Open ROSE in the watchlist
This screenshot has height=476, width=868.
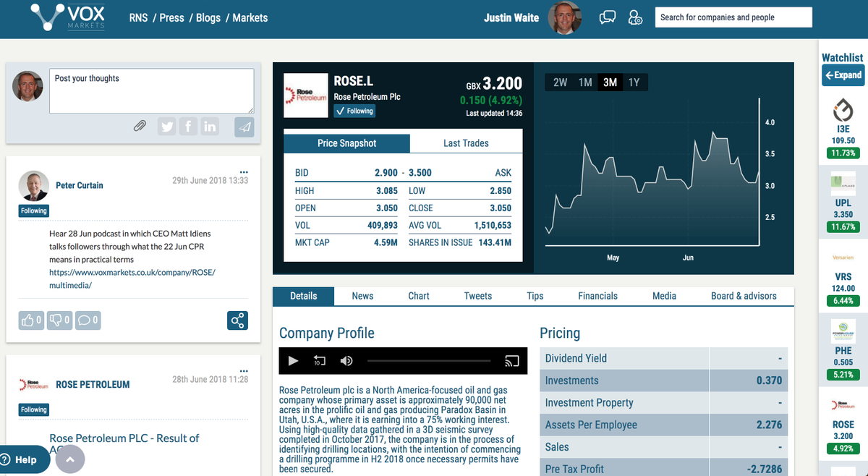point(843,425)
